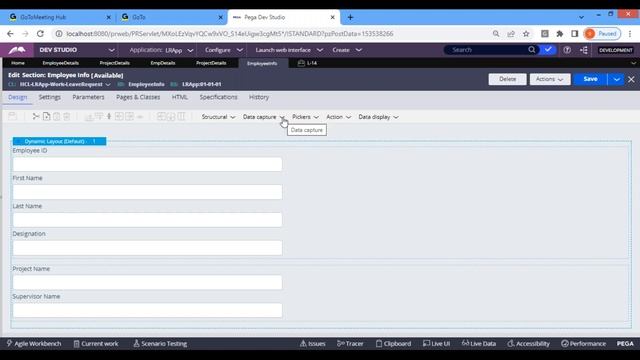Toggle the browser side panel icon
The image size is (640, 360).
(575, 34)
